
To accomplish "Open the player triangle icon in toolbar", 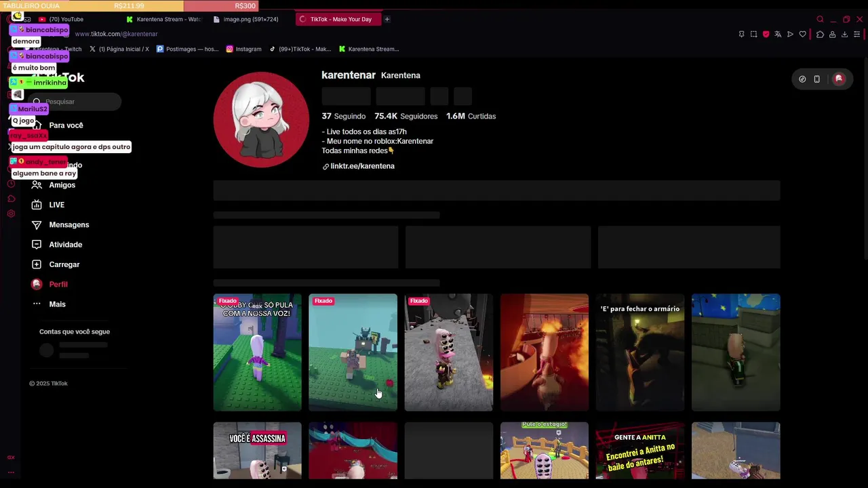I will click(790, 34).
